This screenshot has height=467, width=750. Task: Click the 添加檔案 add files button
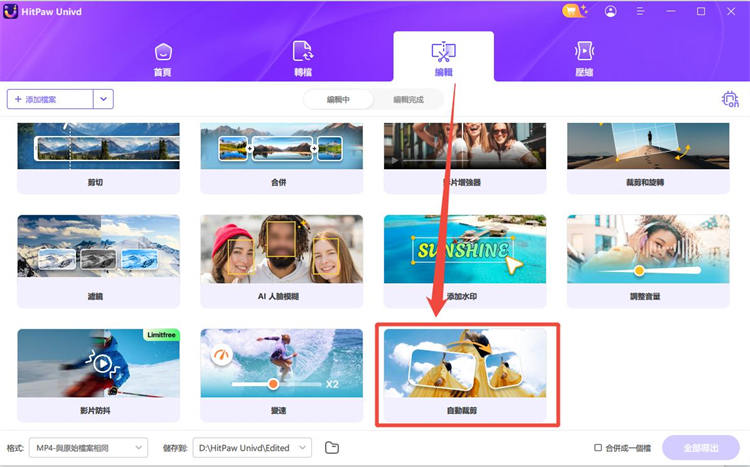coord(50,99)
